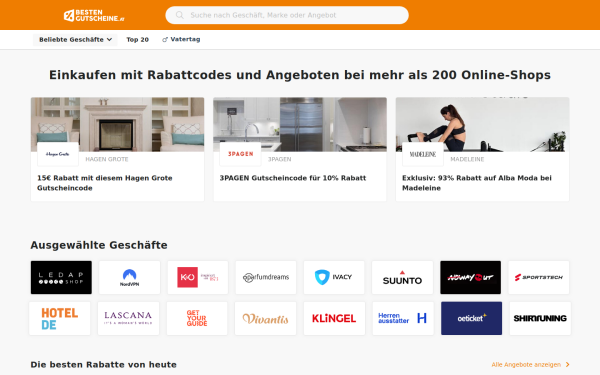Image resolution: width=600 pixels, height=375 pixels.
Task: Expand the Beliebte Geschäfte dropdown
Action: 75,39
